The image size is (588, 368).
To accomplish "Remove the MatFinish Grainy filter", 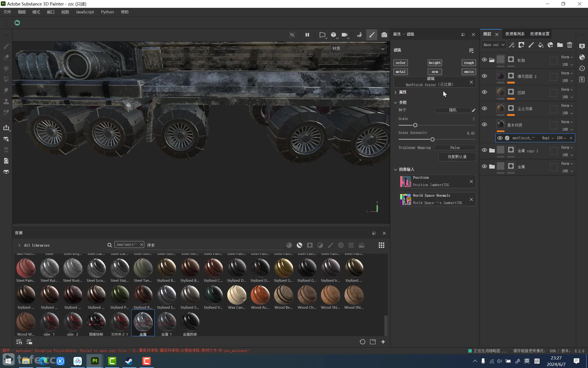I will pyautogui.click(x=471, y=82).
